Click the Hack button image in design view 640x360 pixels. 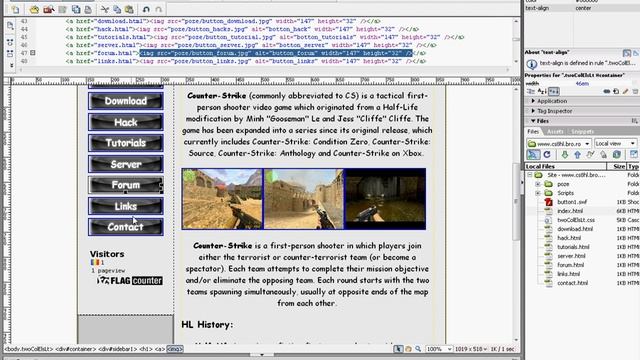click(126, 122)
